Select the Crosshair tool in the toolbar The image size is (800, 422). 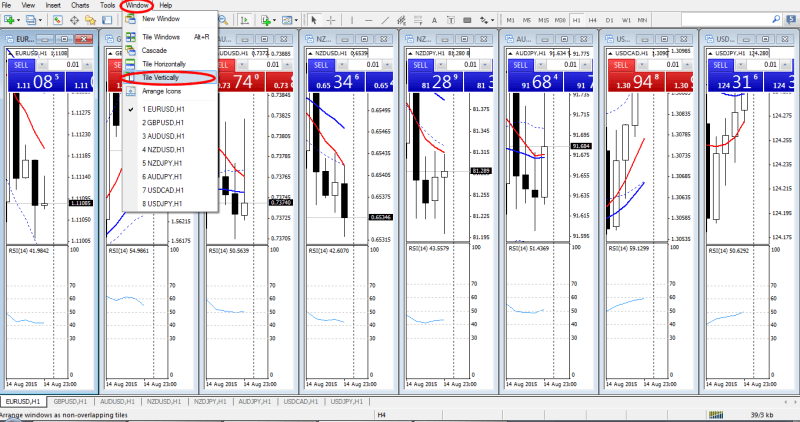[x=332, y=19]
